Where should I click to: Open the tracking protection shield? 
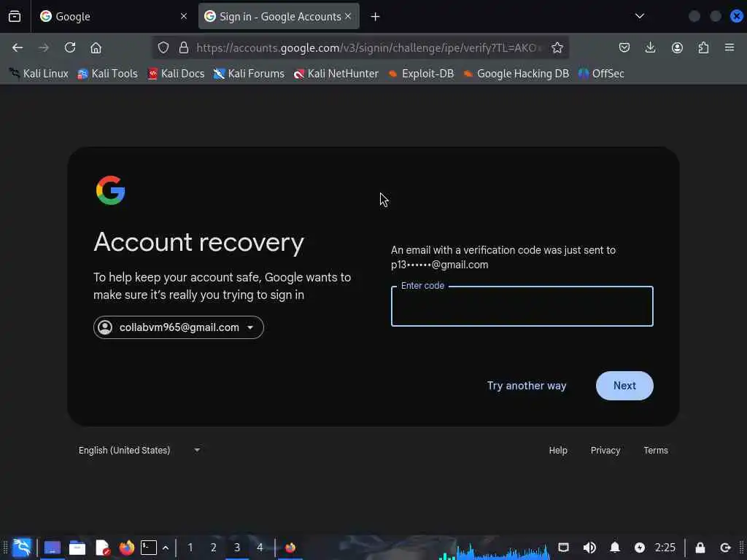(x=163, y=47)
